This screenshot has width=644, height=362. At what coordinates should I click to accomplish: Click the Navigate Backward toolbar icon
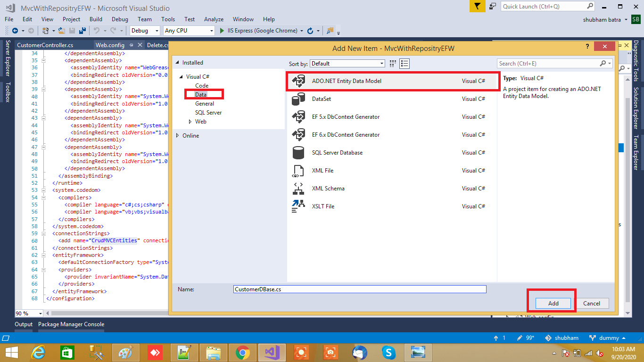15,31
